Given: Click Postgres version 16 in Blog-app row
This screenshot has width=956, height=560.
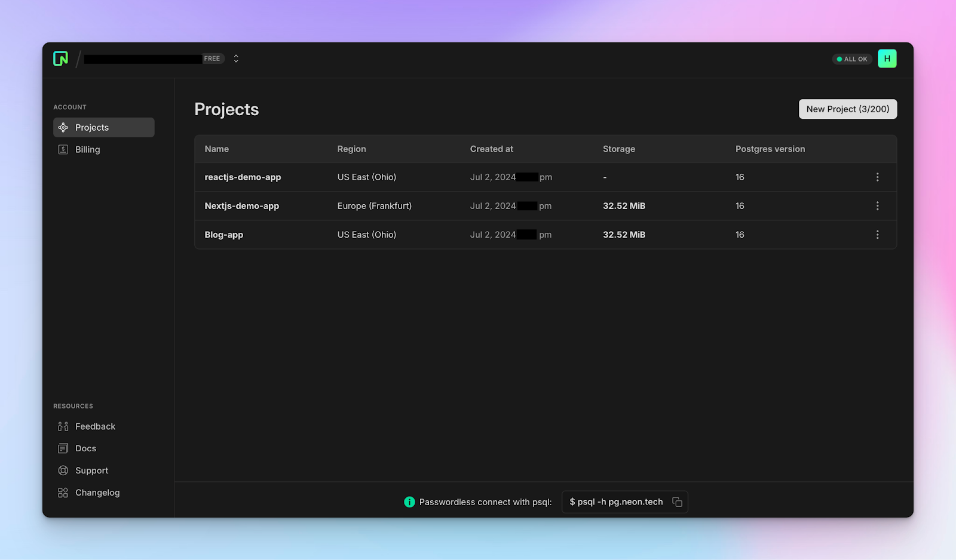Looking at the screenshot, I should tap(740, 235).
